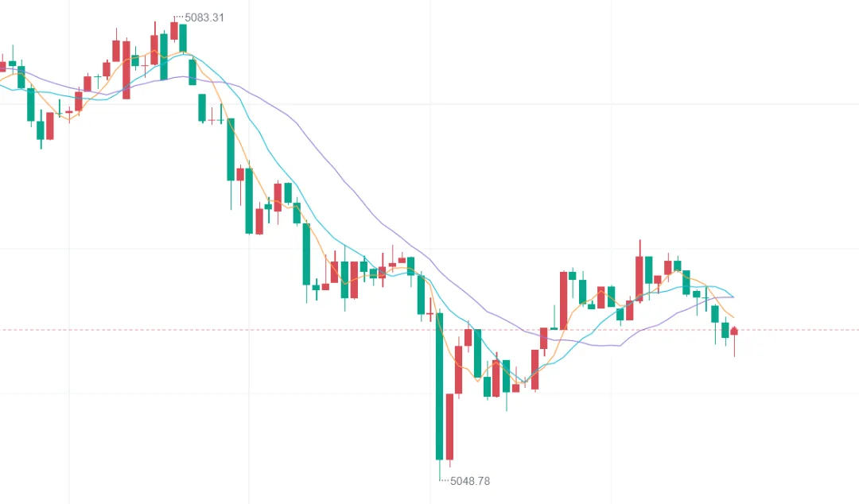This screenshot has width=859, height=504.
Task: Click the 5048.78 low price label
Action: point(470,481)
